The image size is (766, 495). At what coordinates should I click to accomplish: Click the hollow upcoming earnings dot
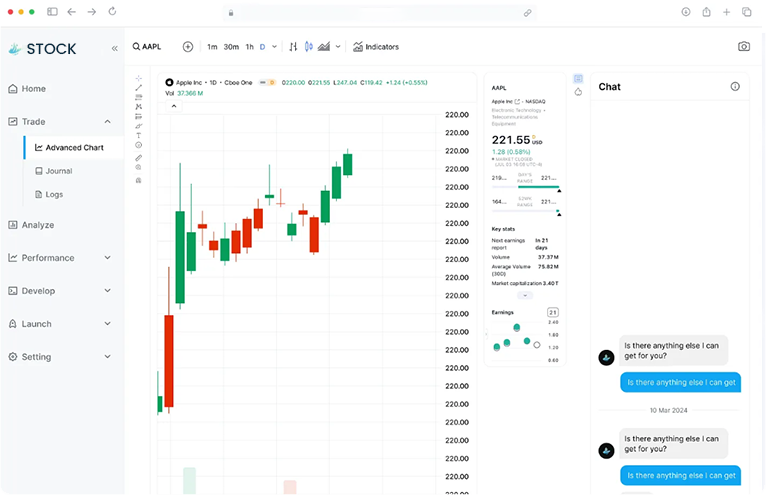pyautogui.click(x=537, y=345)
